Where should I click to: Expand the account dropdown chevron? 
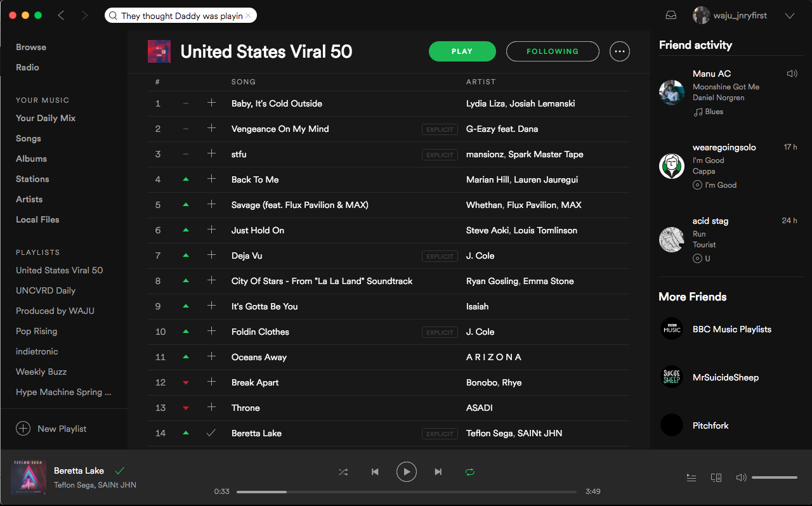(790, 16)
